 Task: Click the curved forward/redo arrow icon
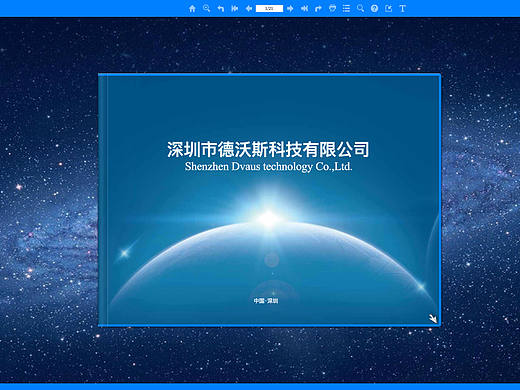coord(318,8)
